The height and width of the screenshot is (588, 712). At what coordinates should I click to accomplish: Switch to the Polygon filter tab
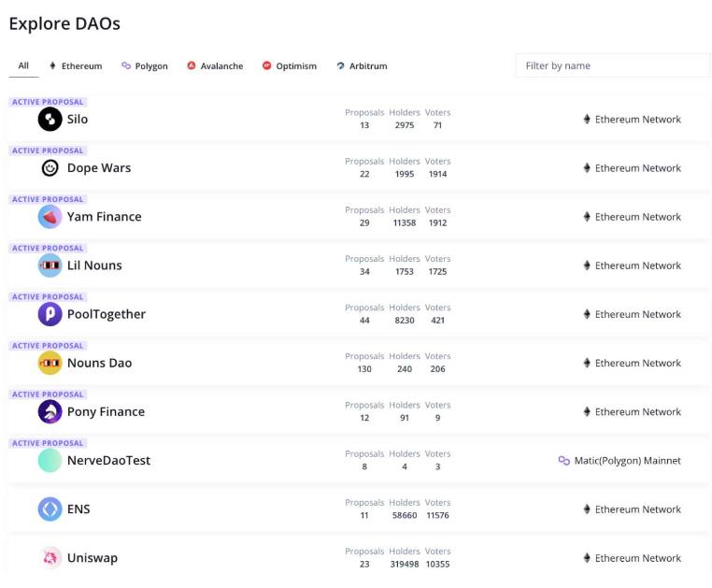(145, 66)
